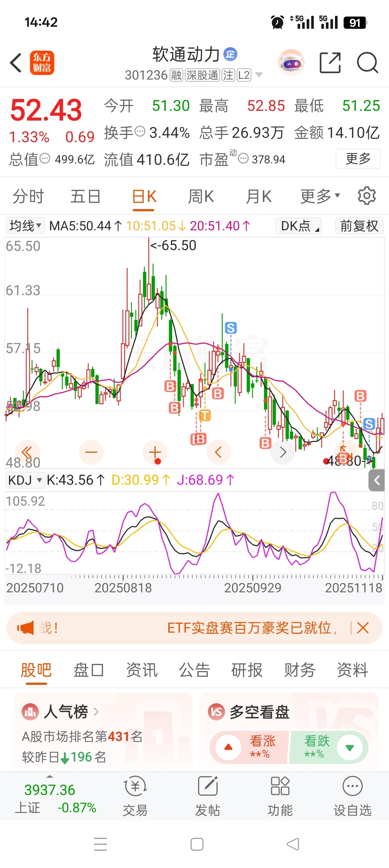Expand stock tags dropdown arrow
This screenshot has height=868, width=389.
click(259, 75)
